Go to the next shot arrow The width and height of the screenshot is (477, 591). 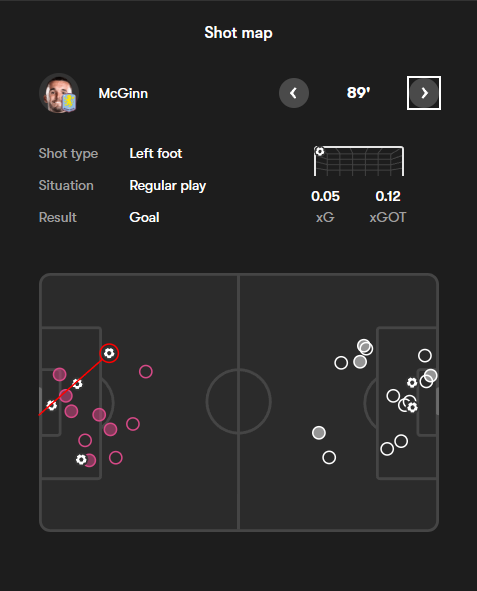[x=424, y=93]
